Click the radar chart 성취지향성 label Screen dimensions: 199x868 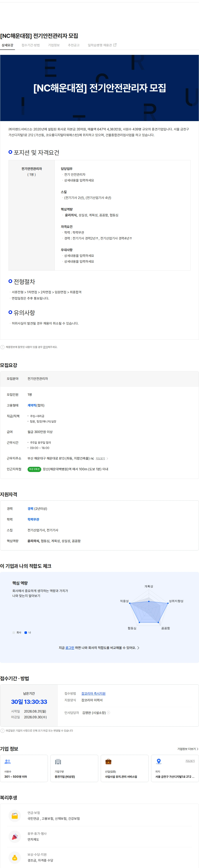coord(176,601)
